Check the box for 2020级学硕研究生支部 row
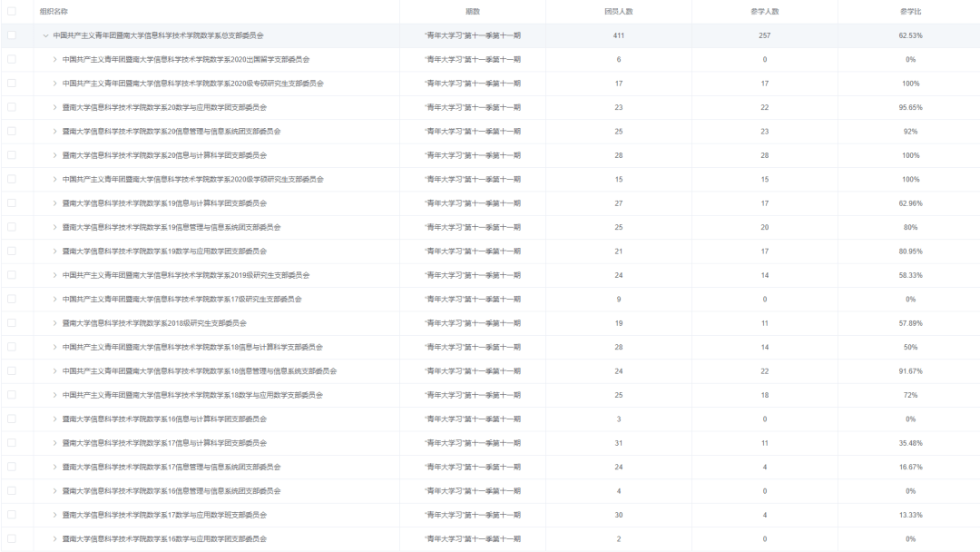 pyautogui.click(x=12, y=180)
